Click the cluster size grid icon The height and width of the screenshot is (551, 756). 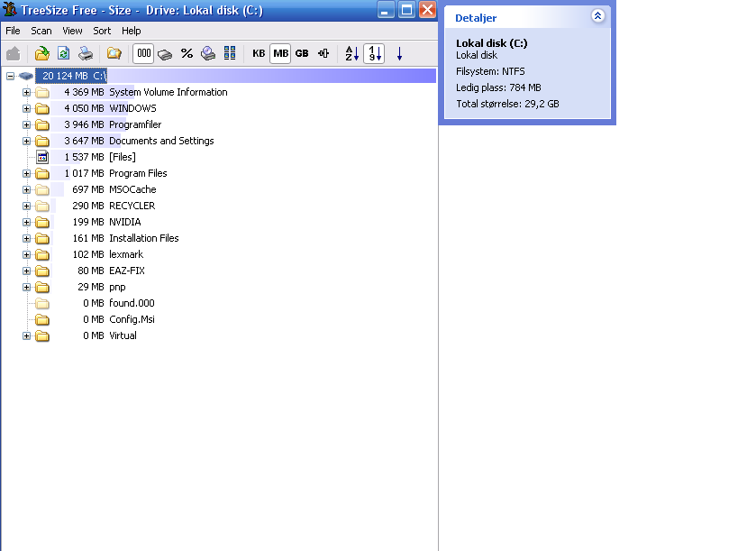coord(230,53)
